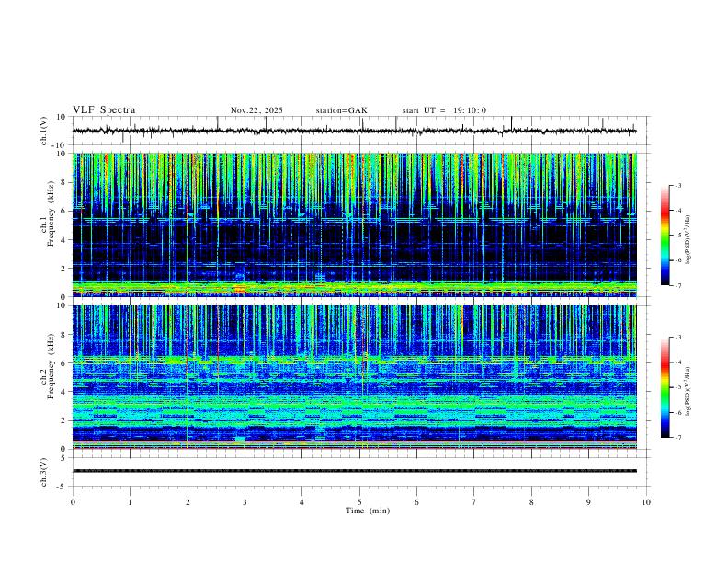
Task: Click the "-3" tick on ch.1 colorbar
Action: 677,185
